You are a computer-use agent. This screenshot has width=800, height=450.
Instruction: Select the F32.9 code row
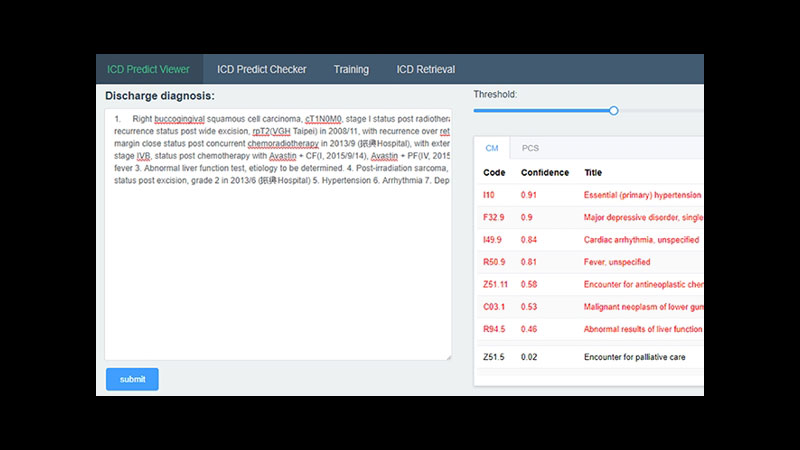click(590, 217)
